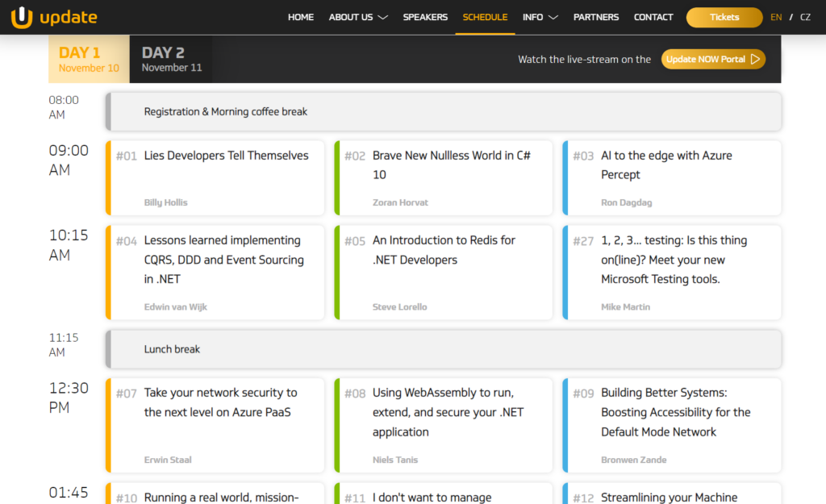Click the 09:00 AM time label
This screenshot has width=826, height=504.
pos(69,160)
